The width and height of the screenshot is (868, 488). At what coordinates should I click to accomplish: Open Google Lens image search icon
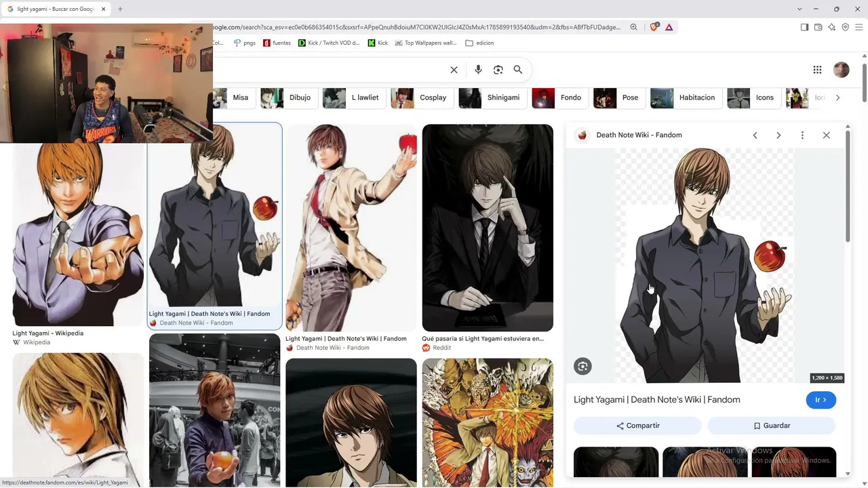[x=498, y=70]
